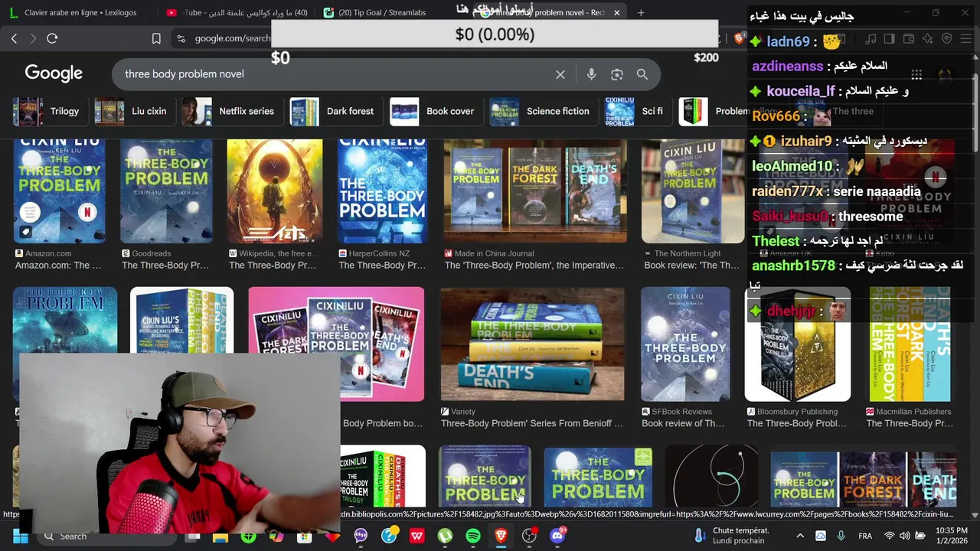Filter images by Science fiction chip
This screenshot has height=551, width=980.
point(542,112)
